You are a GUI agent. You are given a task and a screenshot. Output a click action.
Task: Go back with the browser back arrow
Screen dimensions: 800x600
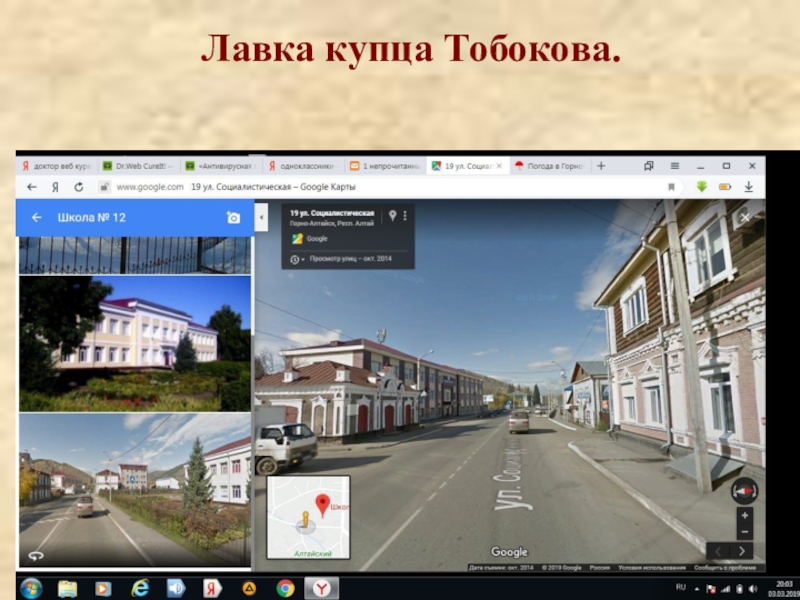32,187
